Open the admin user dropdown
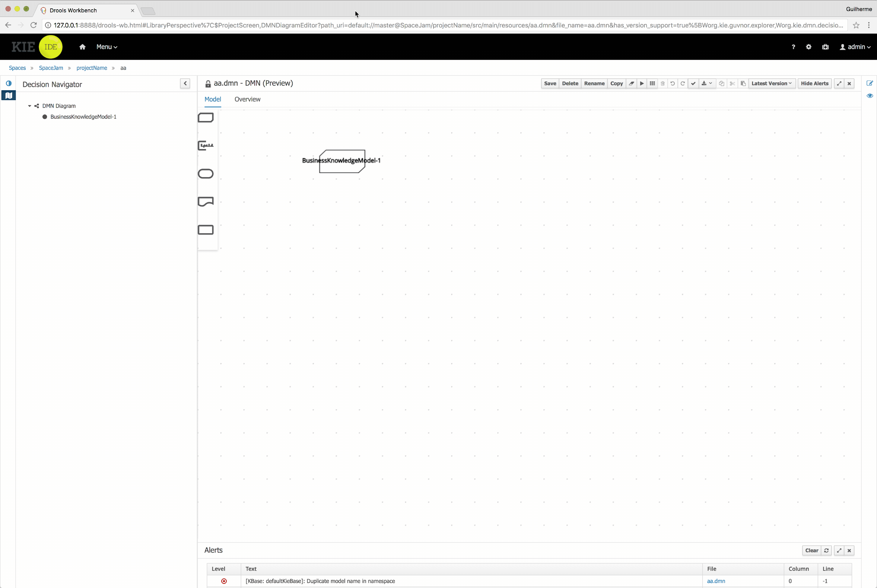The image size is (877, 588). point(855,47)
